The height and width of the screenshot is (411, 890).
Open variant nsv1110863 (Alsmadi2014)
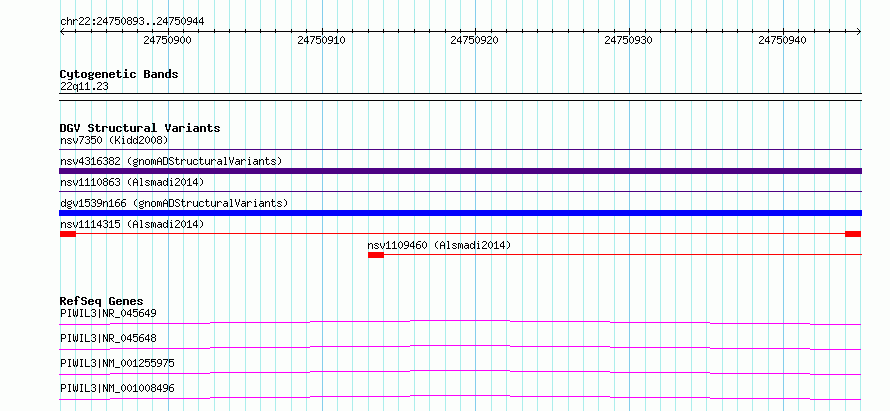click(x=132, y=182)
